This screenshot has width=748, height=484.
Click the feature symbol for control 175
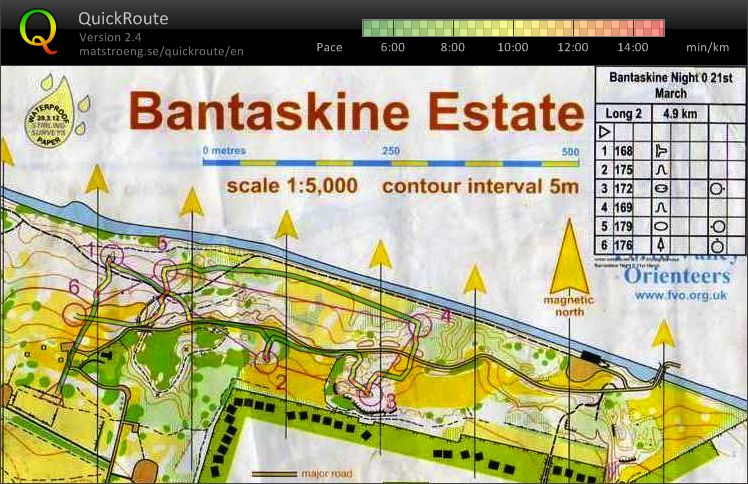661,170
